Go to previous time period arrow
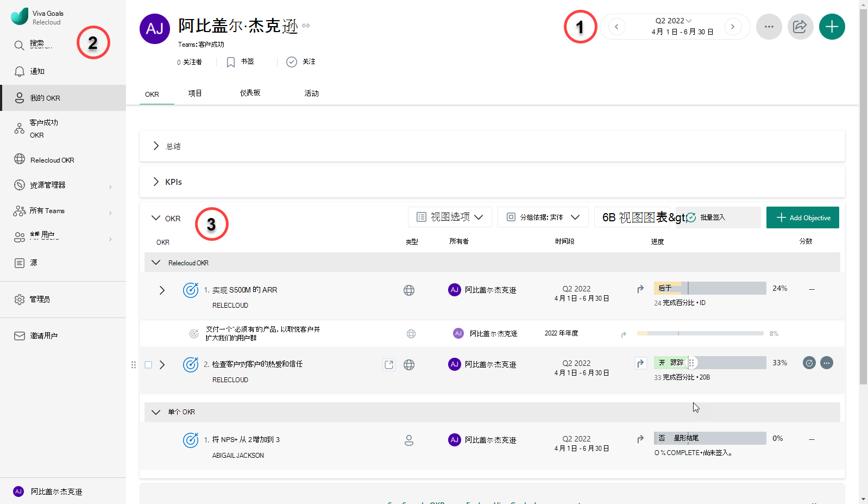The width and height of the screenshot is (868, 504). click(x=617, y=27)
